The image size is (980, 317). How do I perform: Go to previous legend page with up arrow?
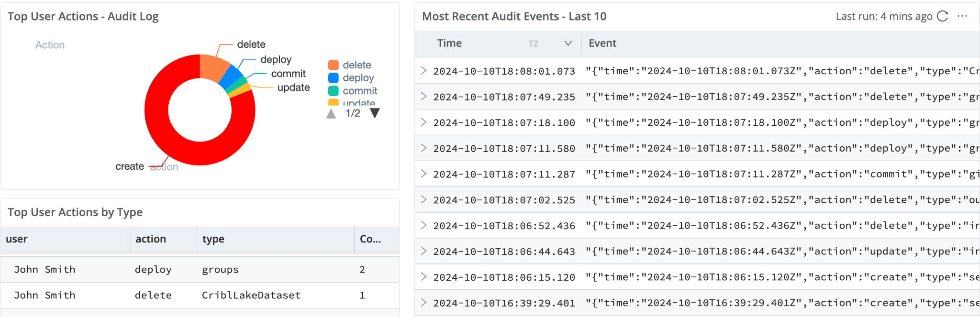click(x=331, y=113)
